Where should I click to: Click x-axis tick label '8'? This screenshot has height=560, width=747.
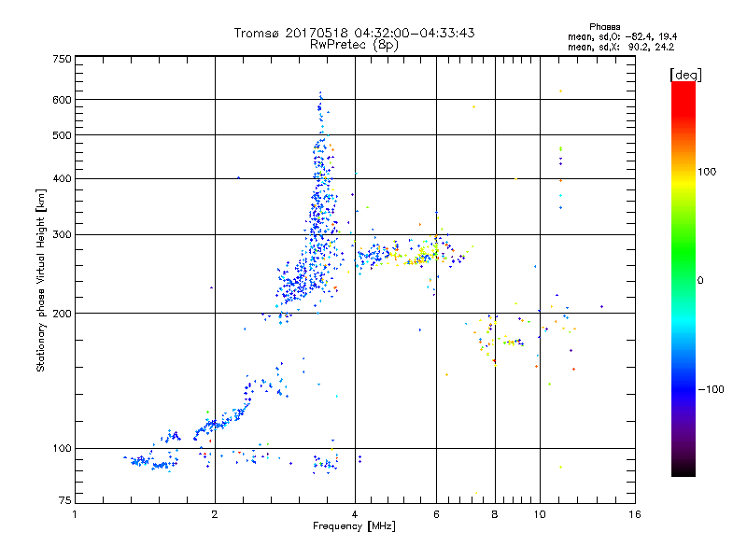495,514
